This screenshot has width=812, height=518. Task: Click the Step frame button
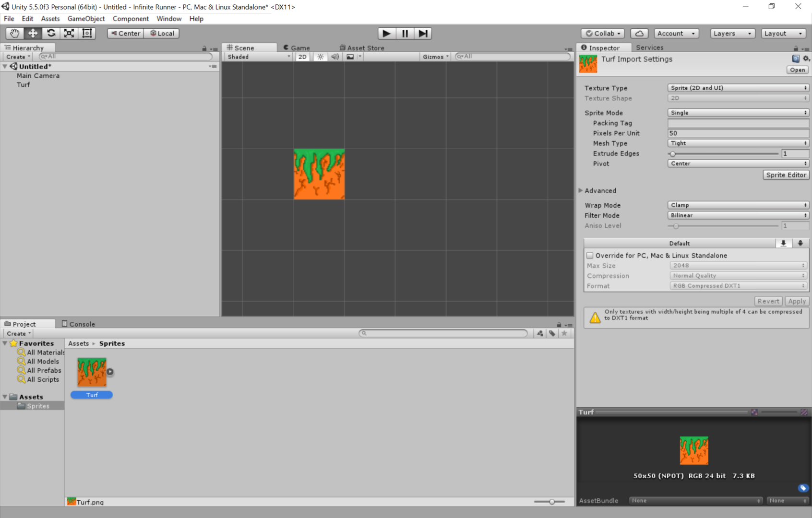tap(423, 33)
